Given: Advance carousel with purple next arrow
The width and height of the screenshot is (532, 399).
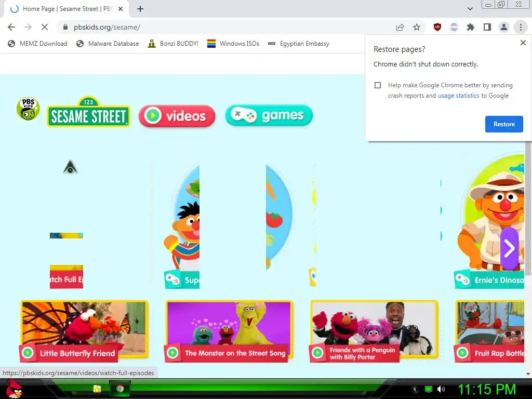Looking at the screenshot, I should tap(509, 248).
